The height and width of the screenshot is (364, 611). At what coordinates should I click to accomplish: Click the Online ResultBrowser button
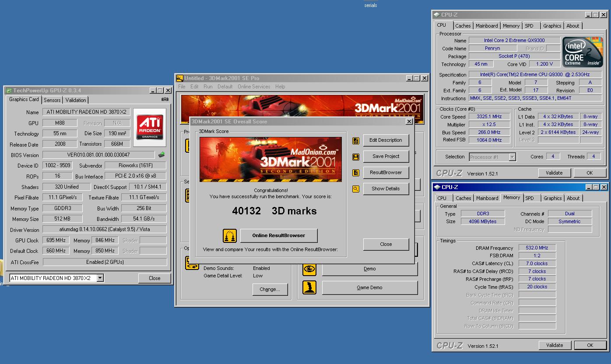click(x=279, y=235)
